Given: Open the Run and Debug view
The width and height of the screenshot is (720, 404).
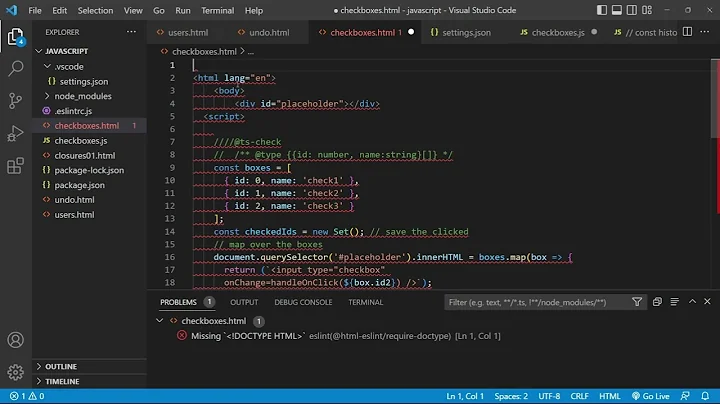Looking at the screenshot, I should [x=16, y=133].
